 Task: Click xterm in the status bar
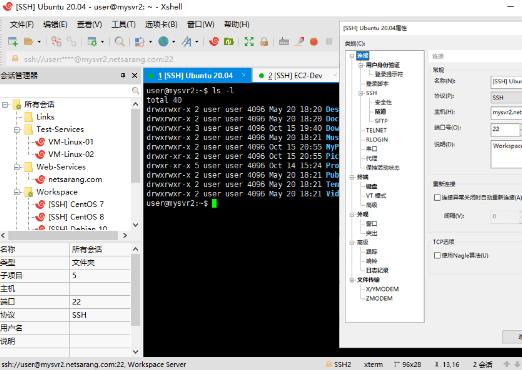tap(373, 364)
